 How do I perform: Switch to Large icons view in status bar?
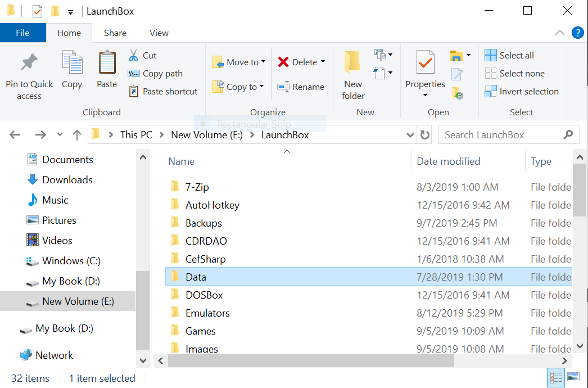[x=573, y=377]
